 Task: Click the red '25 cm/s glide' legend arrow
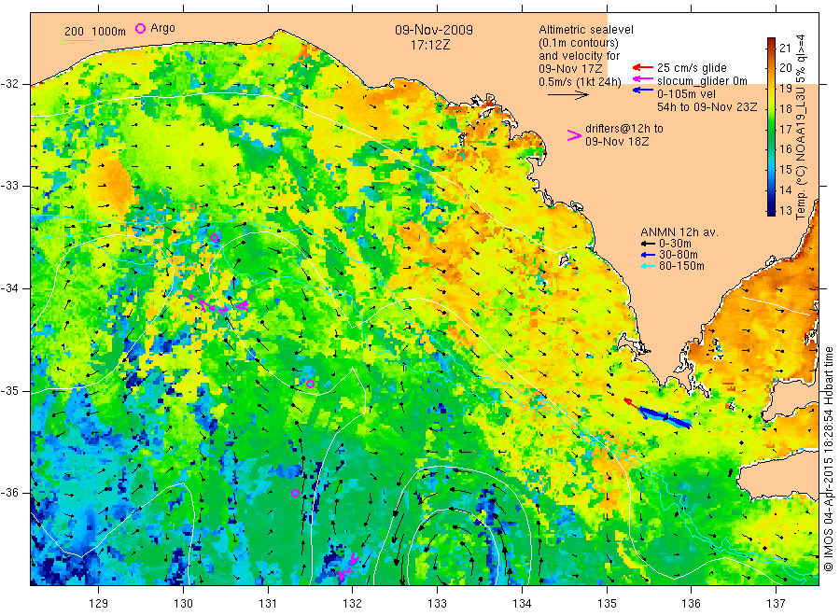coord(643,67)
